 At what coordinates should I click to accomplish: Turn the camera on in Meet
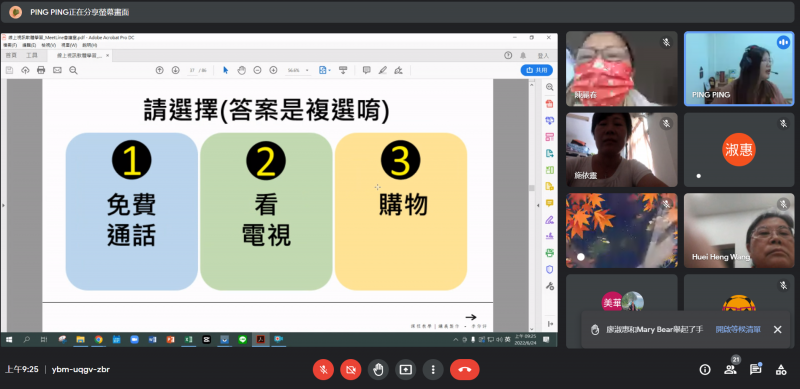(x=351, y=370)
